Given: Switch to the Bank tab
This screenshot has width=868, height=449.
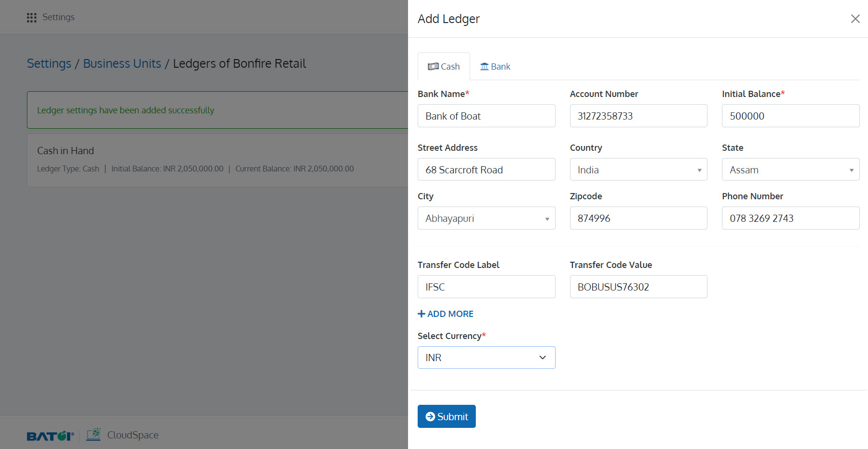Looking at the screenshot, I should click(495, 66).
